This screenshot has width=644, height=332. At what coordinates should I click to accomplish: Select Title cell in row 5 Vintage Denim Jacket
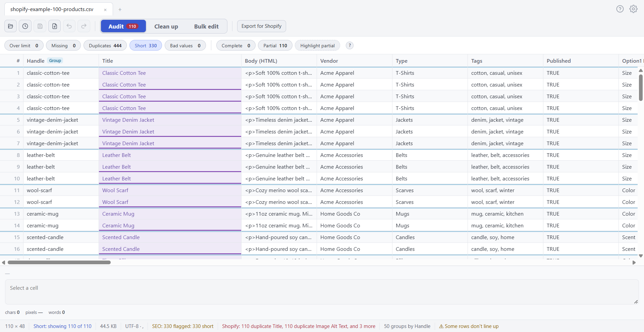[170, 120]
